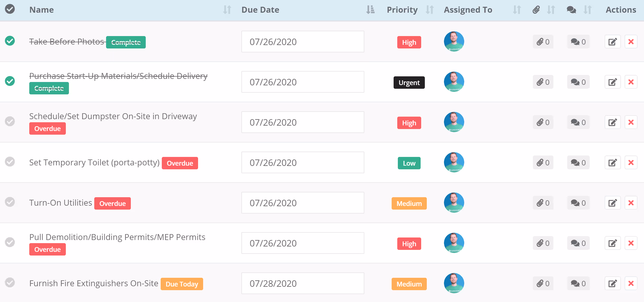The width and height of the screenshot is (644, 302).
Task: Open attachments for Purchase Start-Up Materials
Action: click(x=543, y=82)
